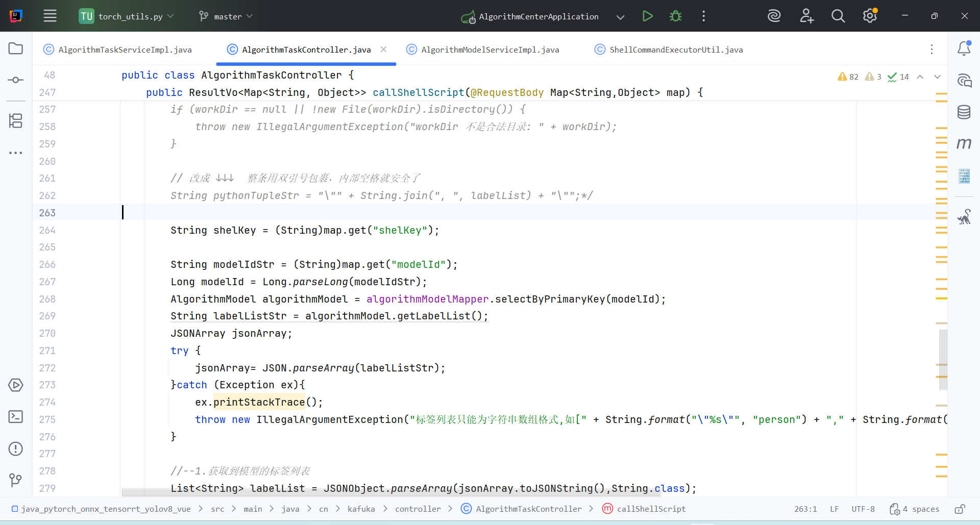Close the AlgorithmTaskController.java tab
Viewport: 980px width, 525px height.
pyautogui.click(x=384, y=49)
